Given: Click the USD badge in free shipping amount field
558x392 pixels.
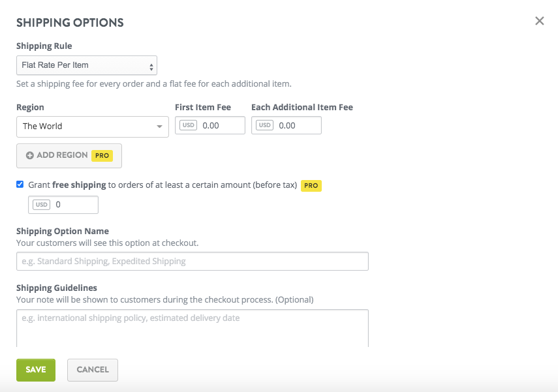Looking at the screenshot, I should point(42,204).
